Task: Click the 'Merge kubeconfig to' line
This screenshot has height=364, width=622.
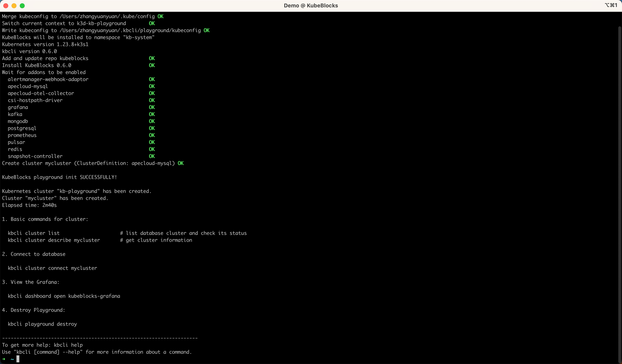Action: 83,16
